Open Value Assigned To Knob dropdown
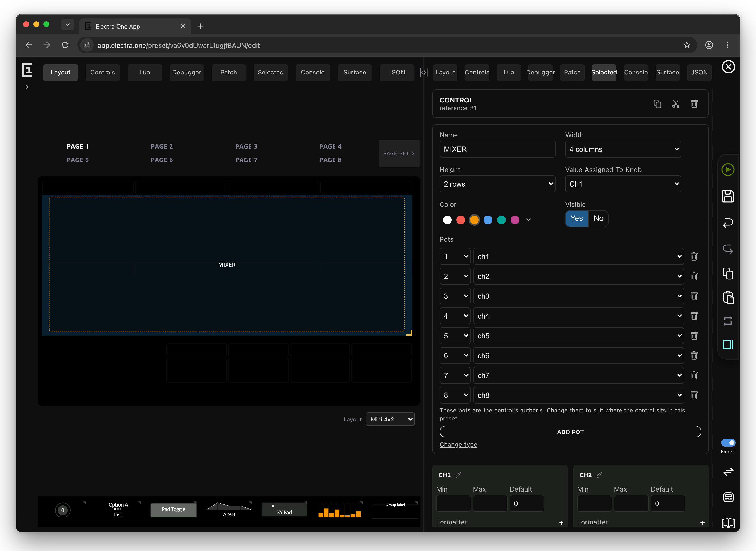The height and width of the screenshot is (551, 756). click(623, 184)
